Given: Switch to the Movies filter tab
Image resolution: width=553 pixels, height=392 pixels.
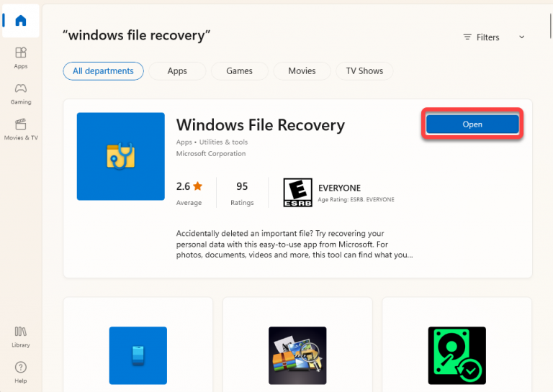Looking at the screenshot, I should tap(302, 71).
